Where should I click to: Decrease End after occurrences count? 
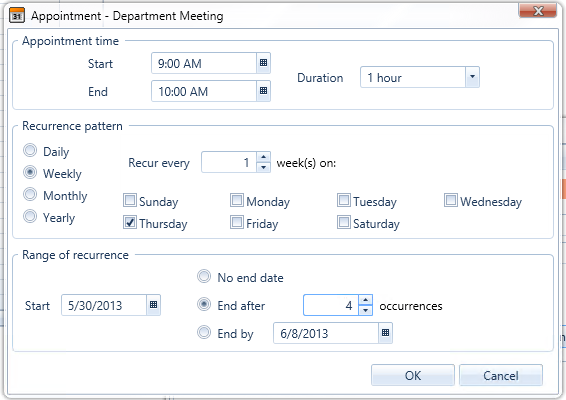pos(366,310)
